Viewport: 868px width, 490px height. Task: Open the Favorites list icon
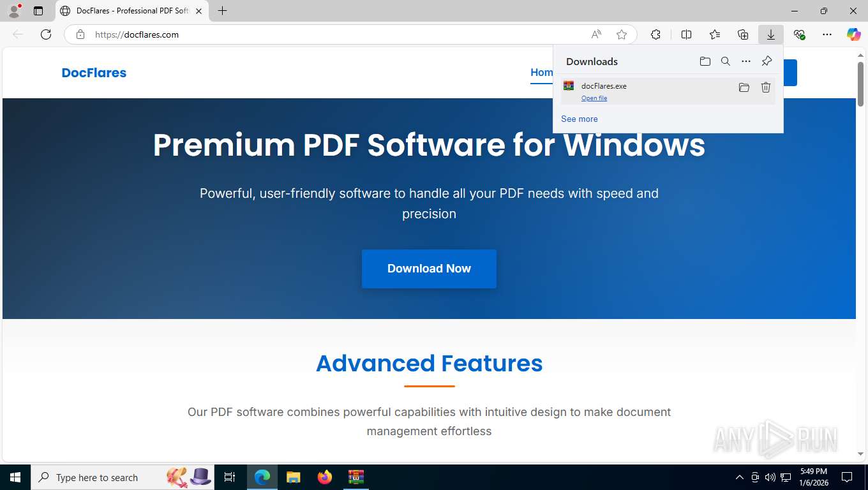pos(715,34)
